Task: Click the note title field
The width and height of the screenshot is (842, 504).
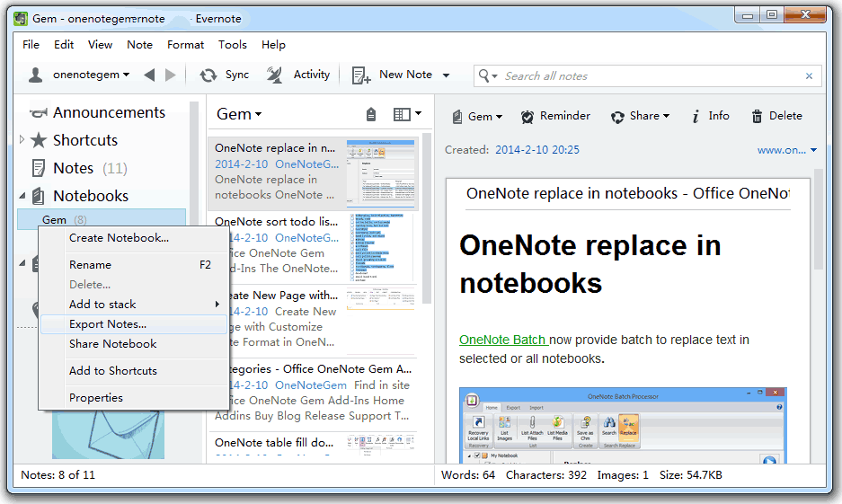Action: 628,193
